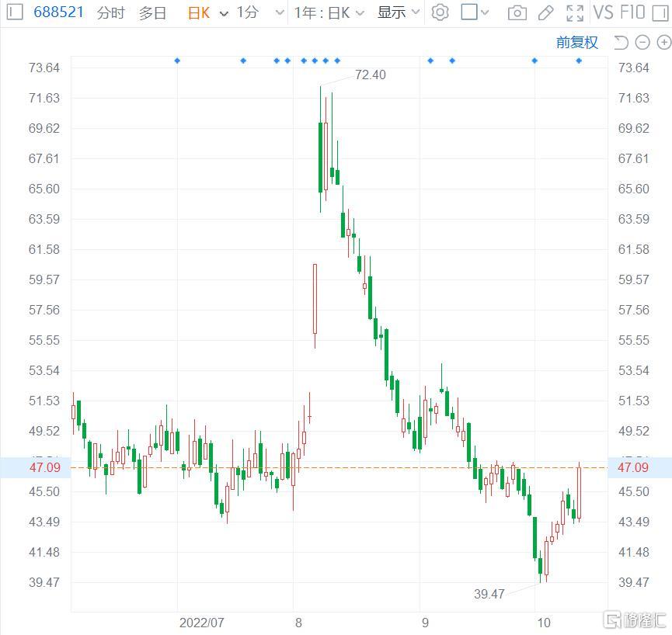The height and width of the screenshot is (635, 672).
Task: Open the 1年 : 日K range dropdown
Action: 329,13
